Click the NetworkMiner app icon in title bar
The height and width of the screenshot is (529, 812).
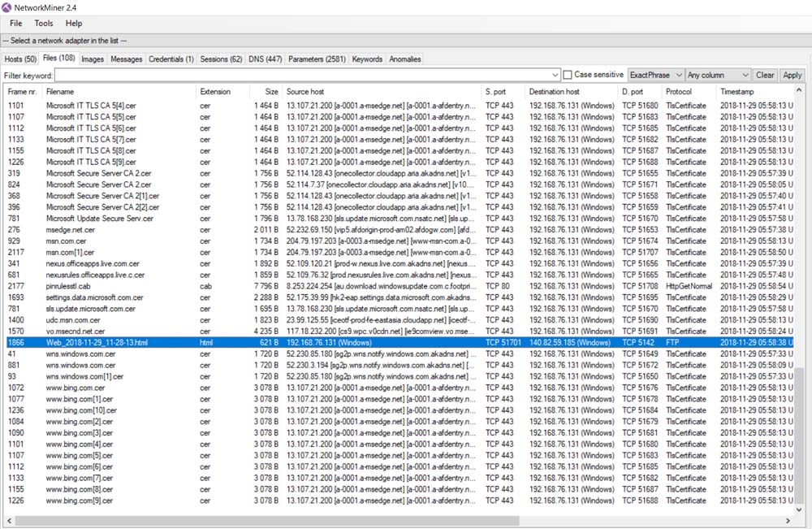point(7,7)
